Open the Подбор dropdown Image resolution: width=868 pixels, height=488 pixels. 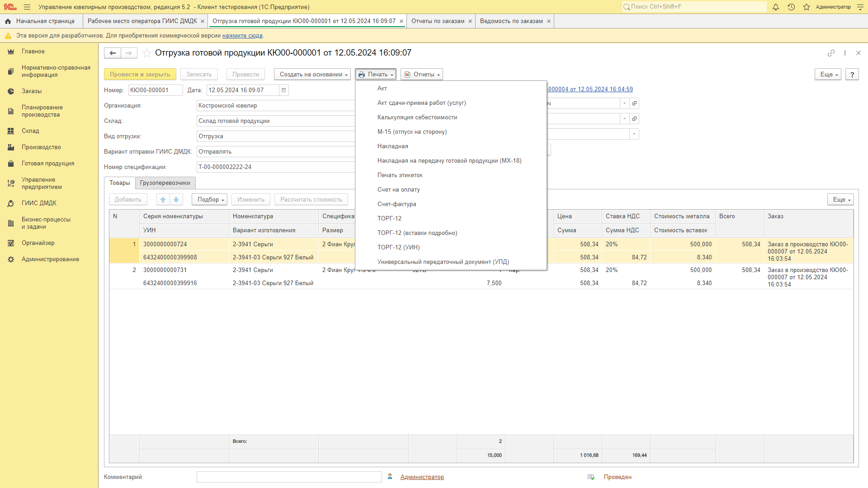tap(209, 200)
